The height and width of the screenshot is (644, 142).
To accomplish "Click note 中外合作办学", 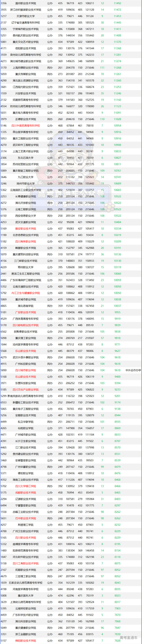I will click(133, 371).
